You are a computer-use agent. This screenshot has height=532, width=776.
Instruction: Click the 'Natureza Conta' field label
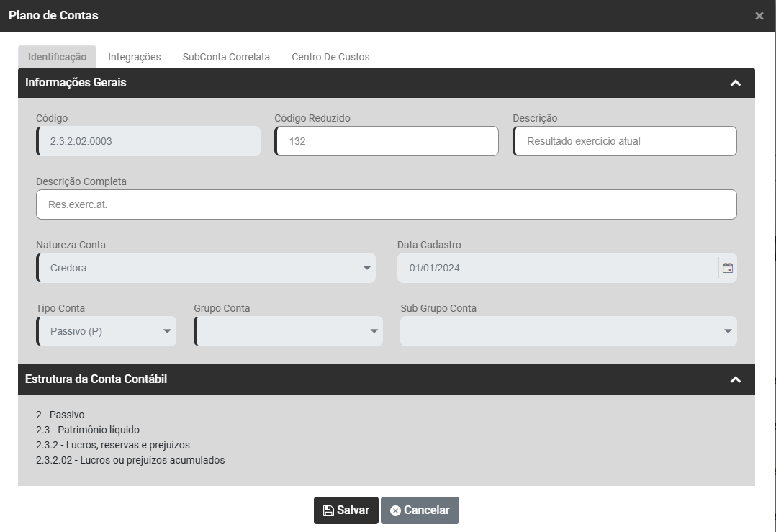(71, 245)
